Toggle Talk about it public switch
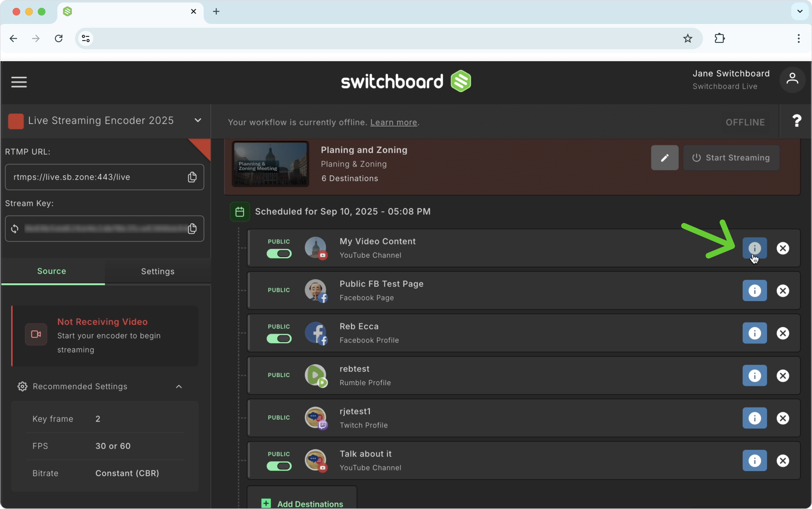Image resolution: width=812 pixels, height=509 pixels. pos(279,466)
